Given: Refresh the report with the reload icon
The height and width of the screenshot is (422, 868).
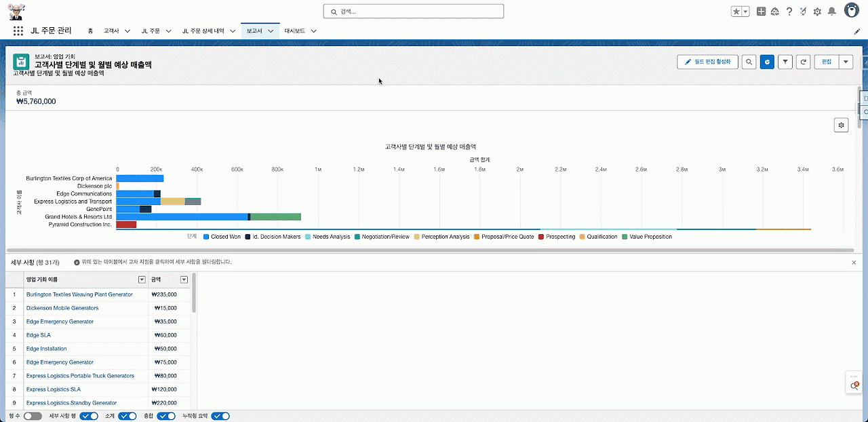Looking at the screenshot, I should (804, 62).
